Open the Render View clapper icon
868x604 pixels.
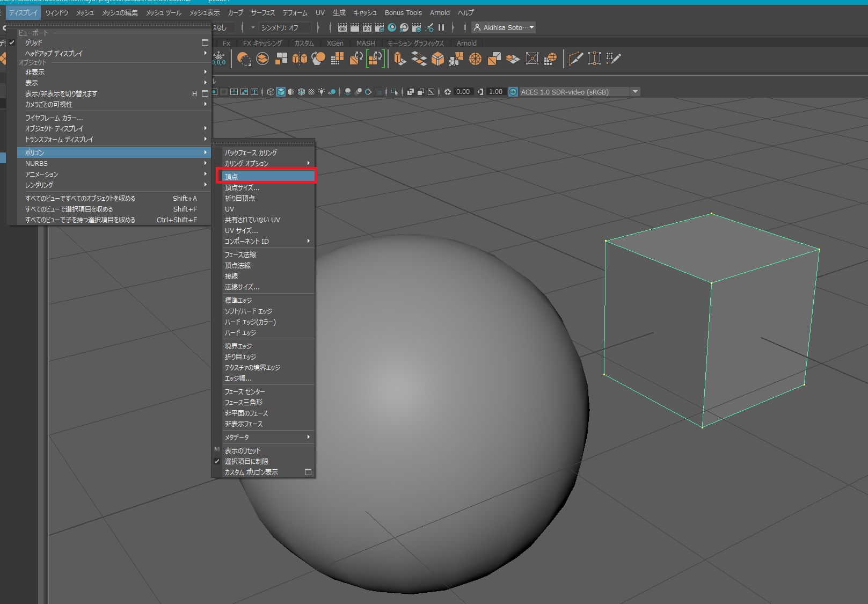[x=342, y=27]
